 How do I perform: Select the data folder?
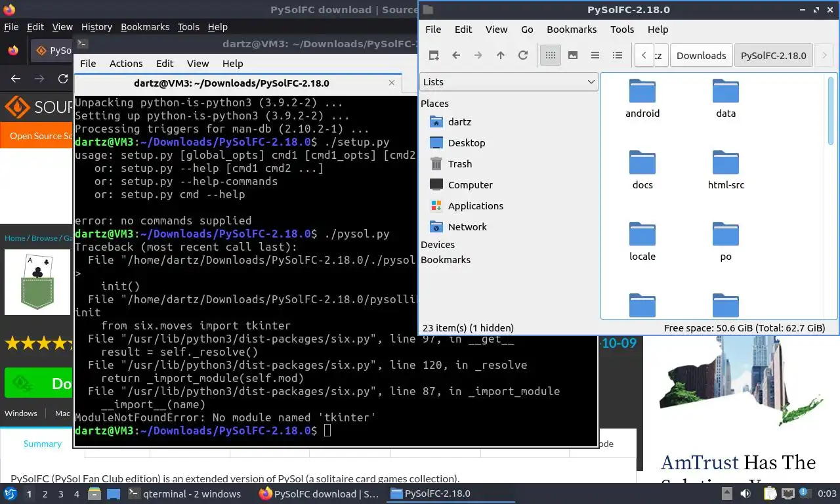tap(726, 98)
